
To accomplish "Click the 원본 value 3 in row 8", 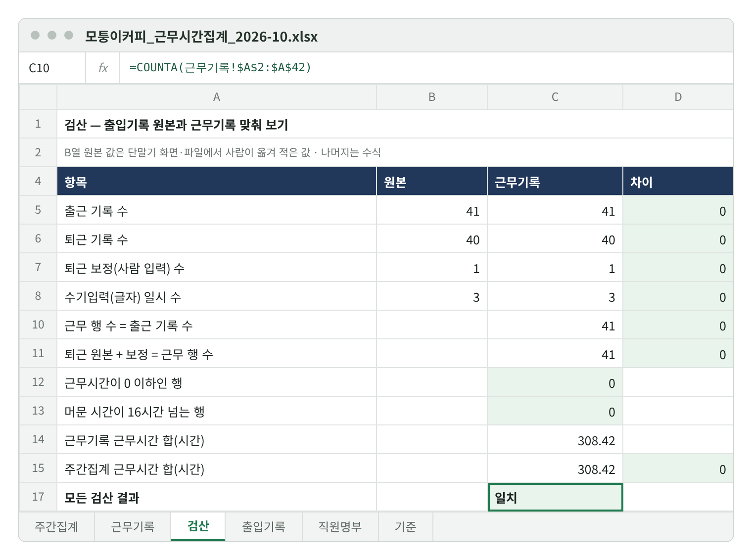I will pyautogui.click(x=432, y=296).
